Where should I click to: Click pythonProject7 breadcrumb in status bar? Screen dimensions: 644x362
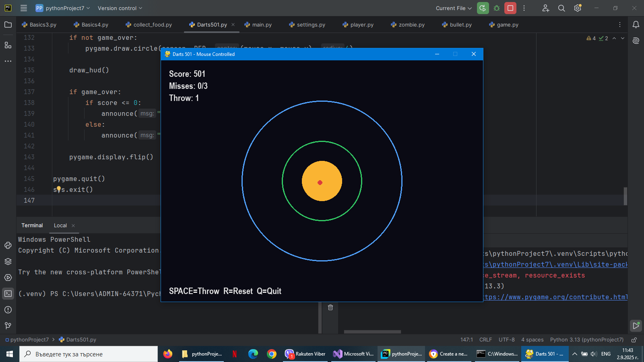27,340
